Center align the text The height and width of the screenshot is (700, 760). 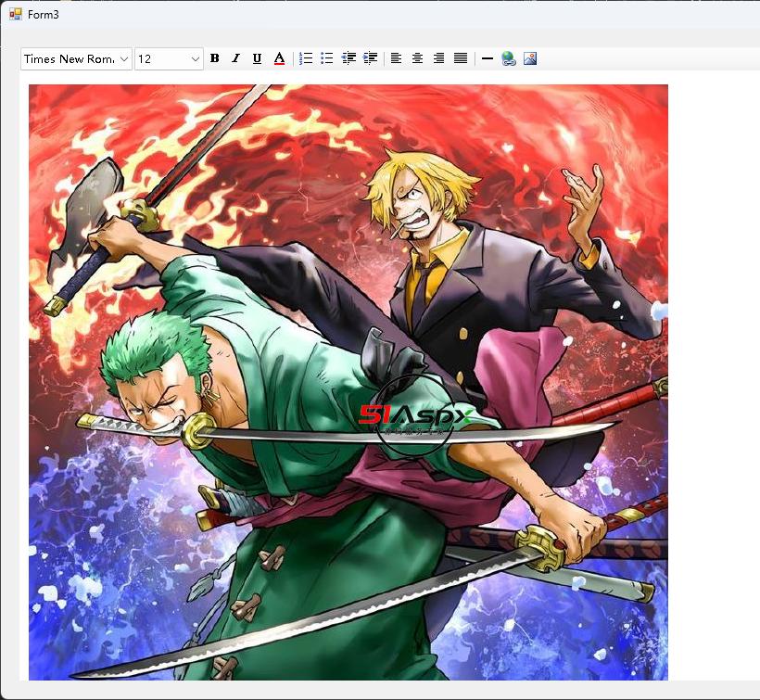417,58
